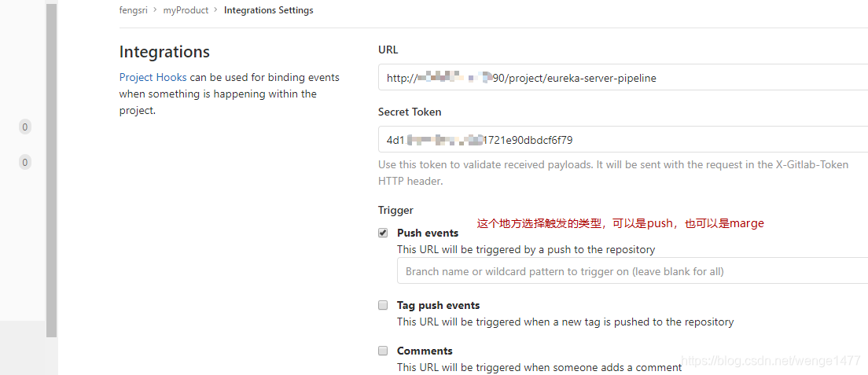
Task: Open the Project Hooks link
Action: click(153, 77)
